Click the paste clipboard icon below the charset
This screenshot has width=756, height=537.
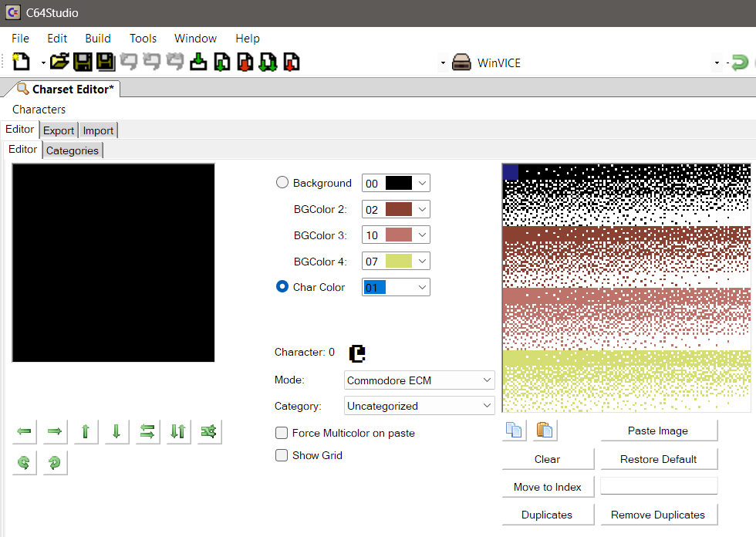click(x=545, y=431)
